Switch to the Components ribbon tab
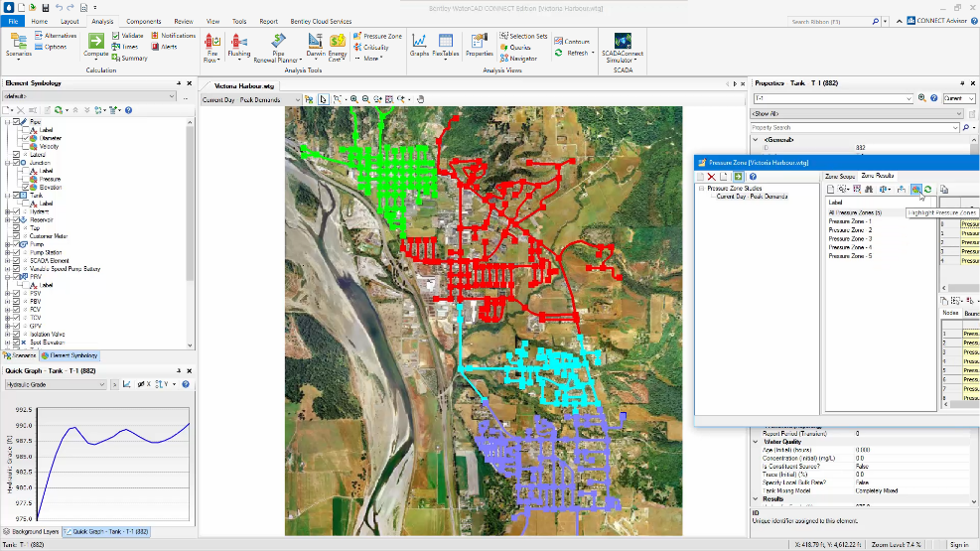 (x=143, y=20)
